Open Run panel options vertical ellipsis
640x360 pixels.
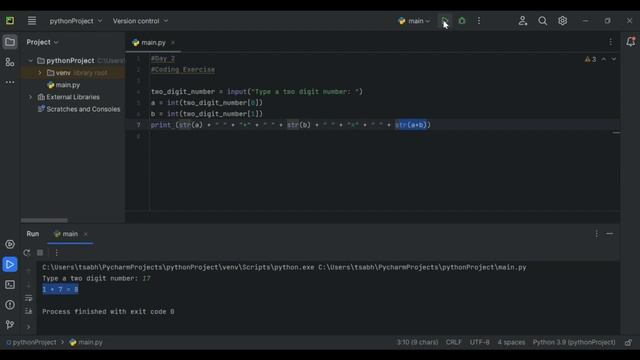pos(596,233)
